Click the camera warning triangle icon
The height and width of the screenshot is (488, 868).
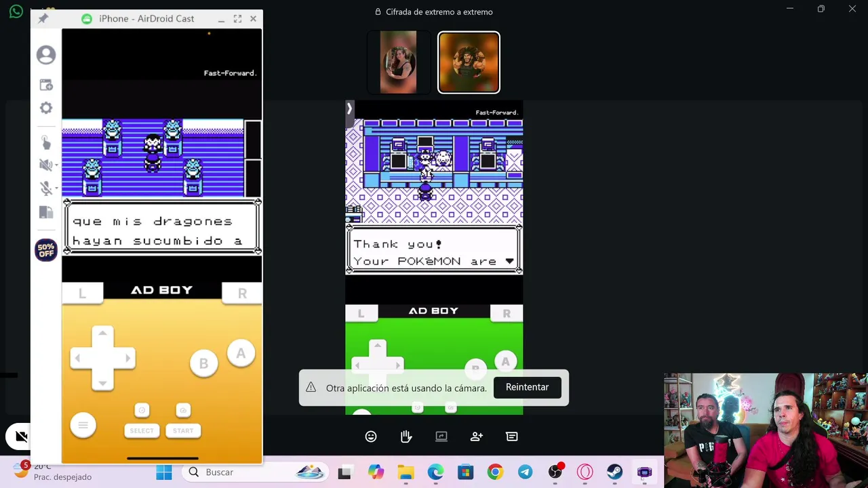(311, 387)
